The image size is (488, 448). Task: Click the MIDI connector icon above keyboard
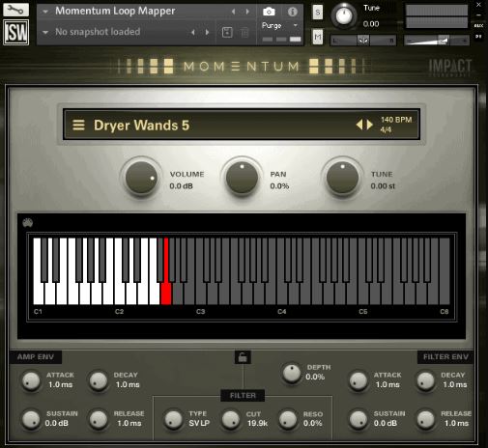coord(28,222)
